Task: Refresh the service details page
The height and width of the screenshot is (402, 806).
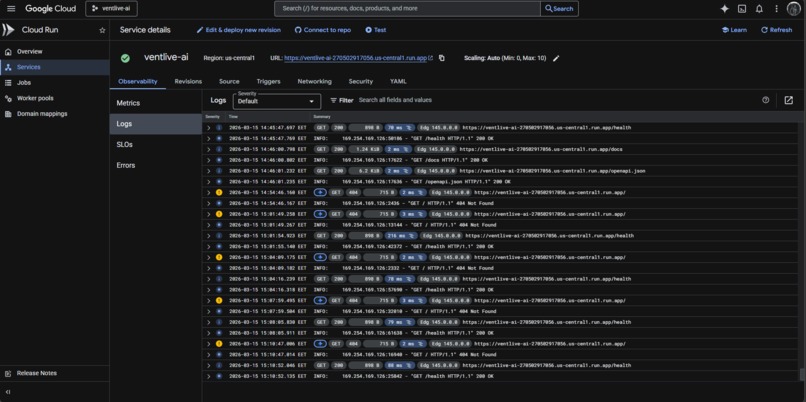Action: [x=777, y=30]
